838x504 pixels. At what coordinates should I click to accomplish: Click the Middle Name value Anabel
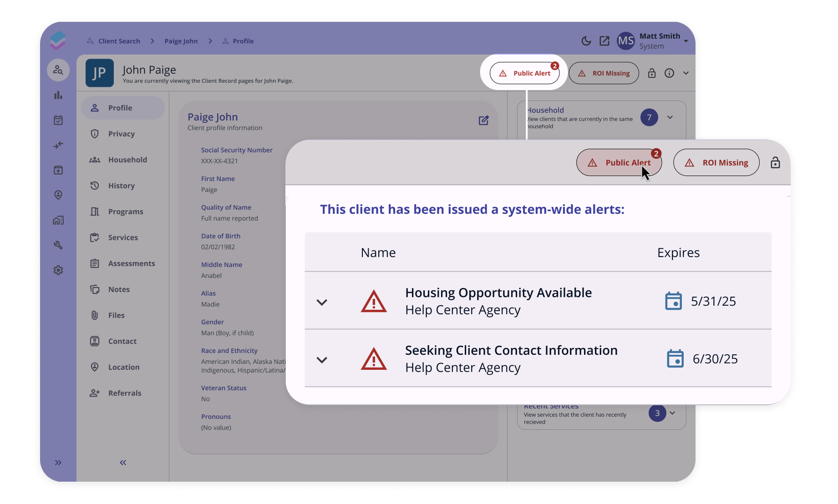click(212, 276)
